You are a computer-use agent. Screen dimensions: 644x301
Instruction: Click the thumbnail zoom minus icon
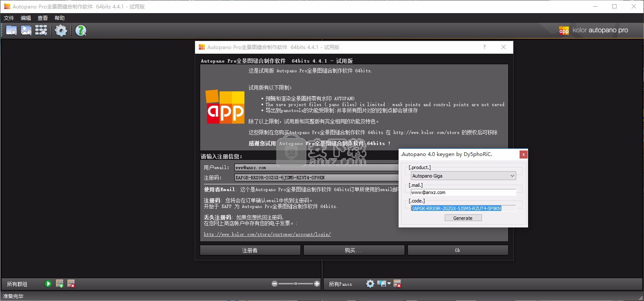275,284
